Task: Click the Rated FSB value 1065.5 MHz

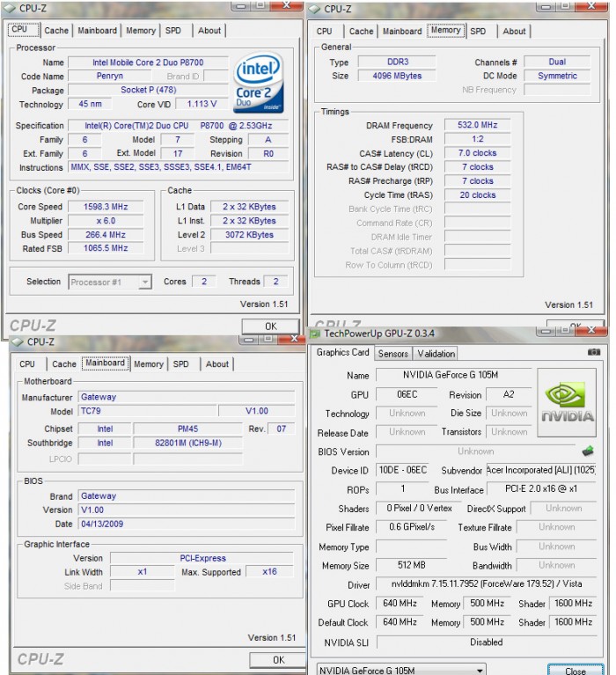Action: [x=106, y=248]
